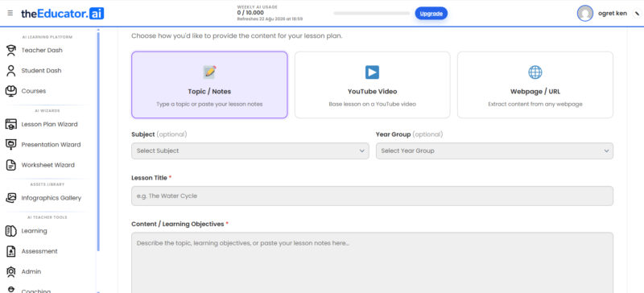Click the Student Dash person icon
Screen dimensions: 644x293
tap(10, 71)
